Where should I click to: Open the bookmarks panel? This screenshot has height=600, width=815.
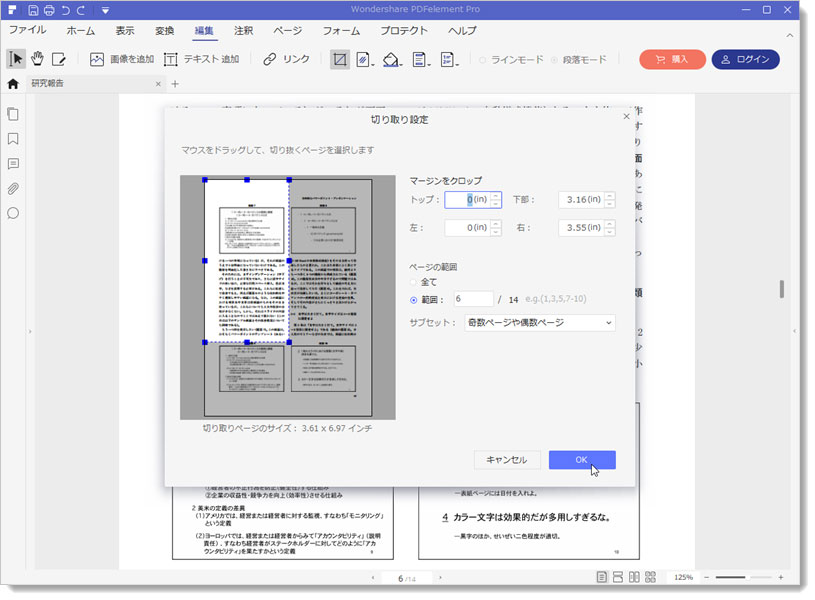(13, 139)
